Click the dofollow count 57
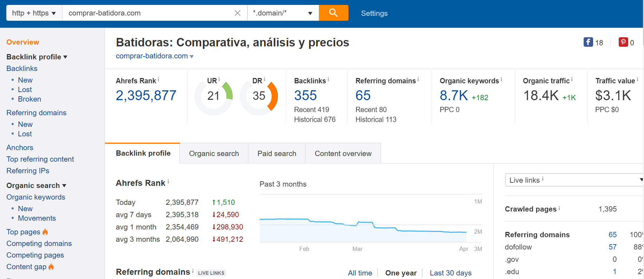644x279 pixels. pyautogui.click(x=612, y=247)
